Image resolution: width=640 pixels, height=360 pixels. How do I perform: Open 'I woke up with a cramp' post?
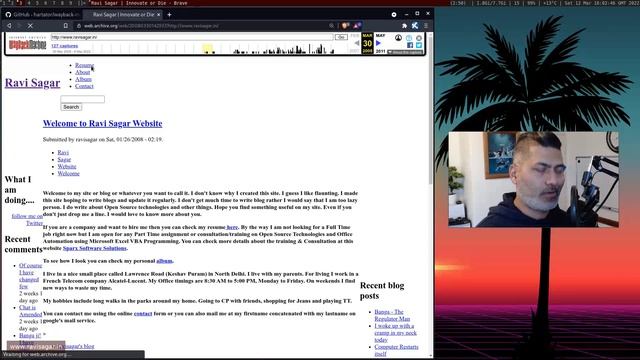(x=396, y=333)
